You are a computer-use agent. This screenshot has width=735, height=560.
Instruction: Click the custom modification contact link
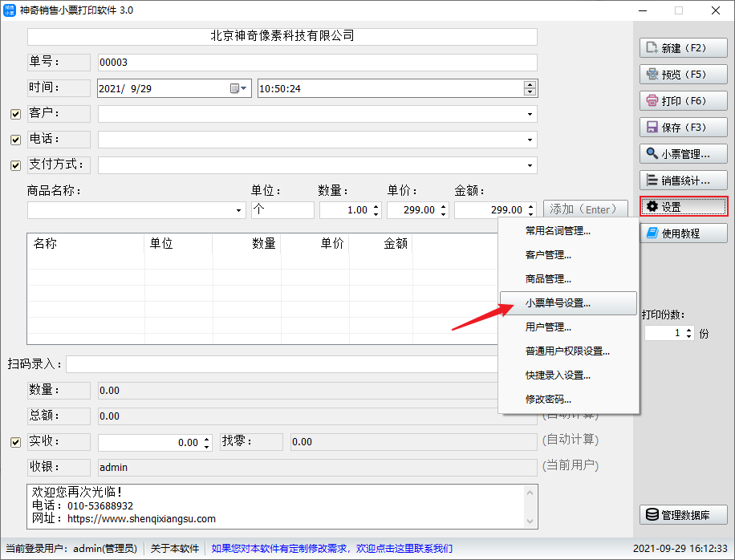(331, 549)
